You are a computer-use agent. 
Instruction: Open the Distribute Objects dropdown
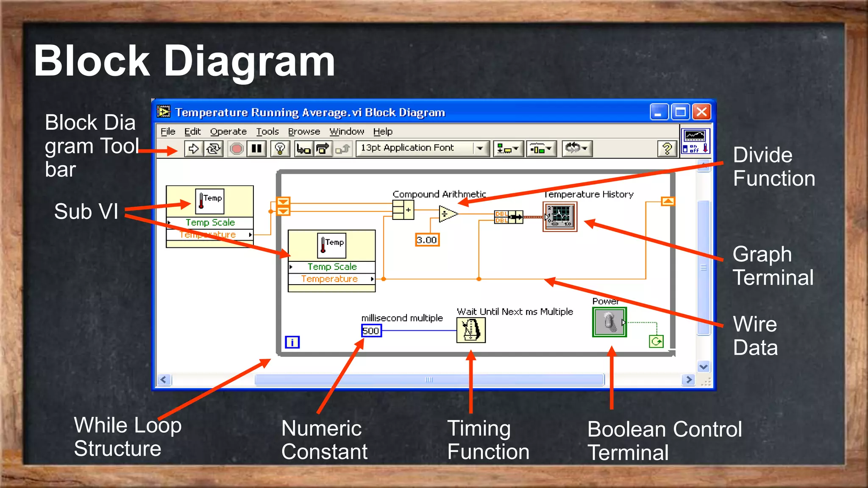pos(541,149)
